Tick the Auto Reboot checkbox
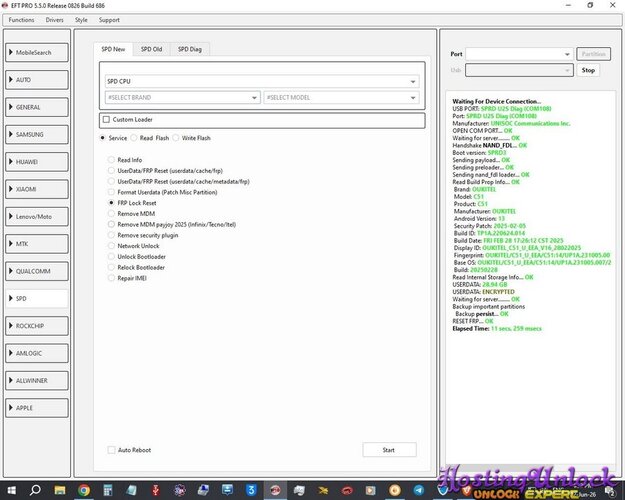This screenshot has width=625, height=500. 112,450
